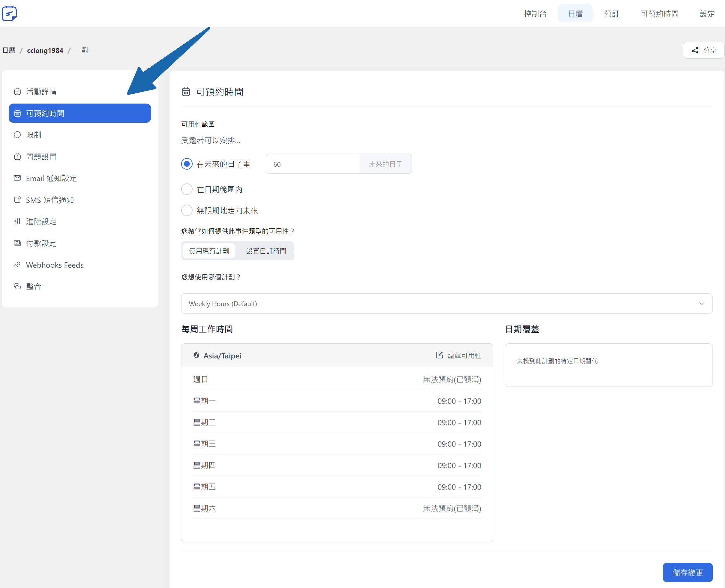Click the chevron arrow of the schedule selector
The image size is (725, 588).
701,304
